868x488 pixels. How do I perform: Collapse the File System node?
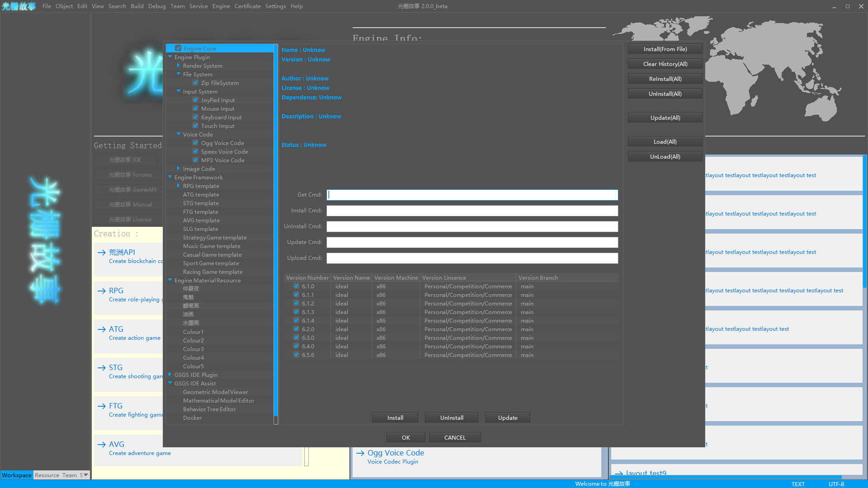179,74
